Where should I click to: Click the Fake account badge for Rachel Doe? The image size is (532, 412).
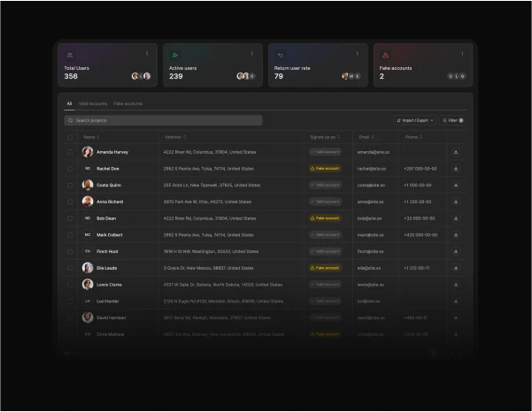coord(325,168)
